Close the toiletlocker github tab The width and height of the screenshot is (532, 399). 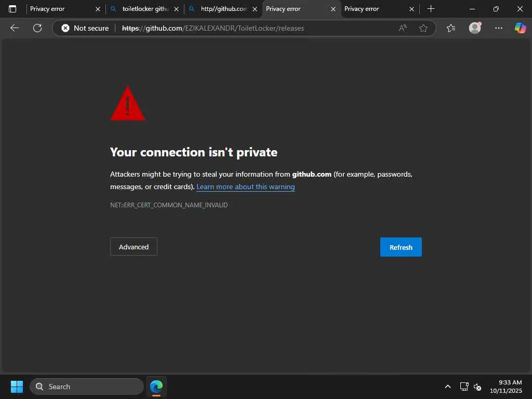point(176,9)
